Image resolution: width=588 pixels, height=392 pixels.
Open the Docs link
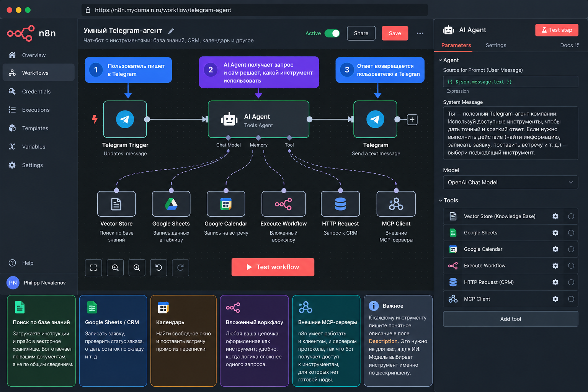point(569,45)
